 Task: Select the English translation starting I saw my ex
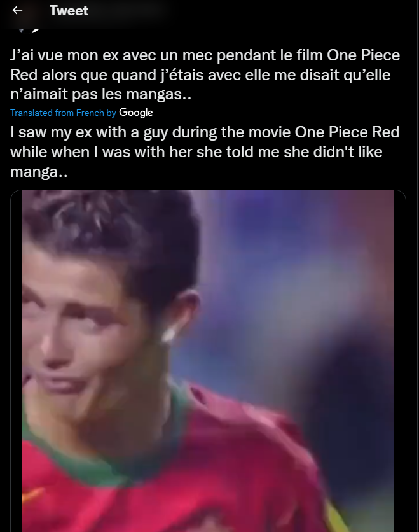205,151
